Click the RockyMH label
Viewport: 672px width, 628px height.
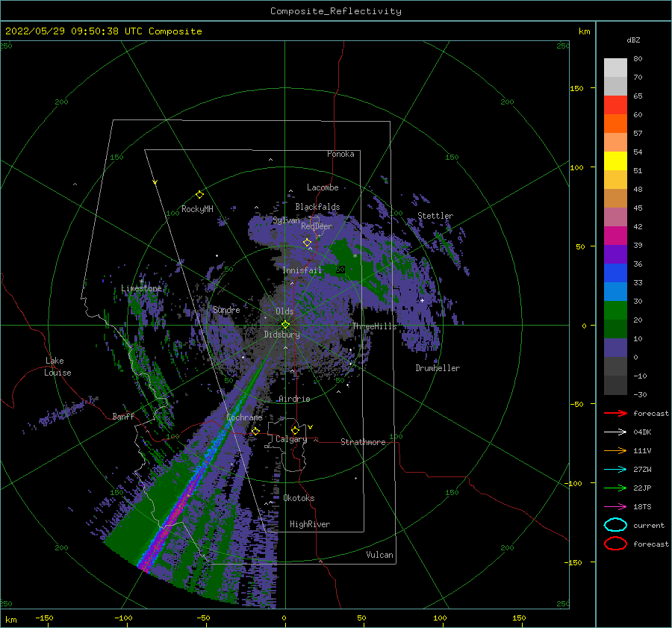[197, 209]
